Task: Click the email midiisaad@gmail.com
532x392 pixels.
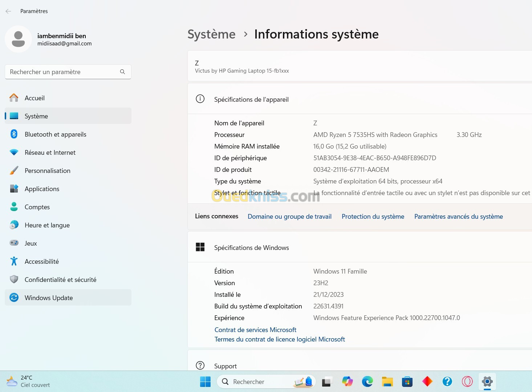Action: pos(65,44)
